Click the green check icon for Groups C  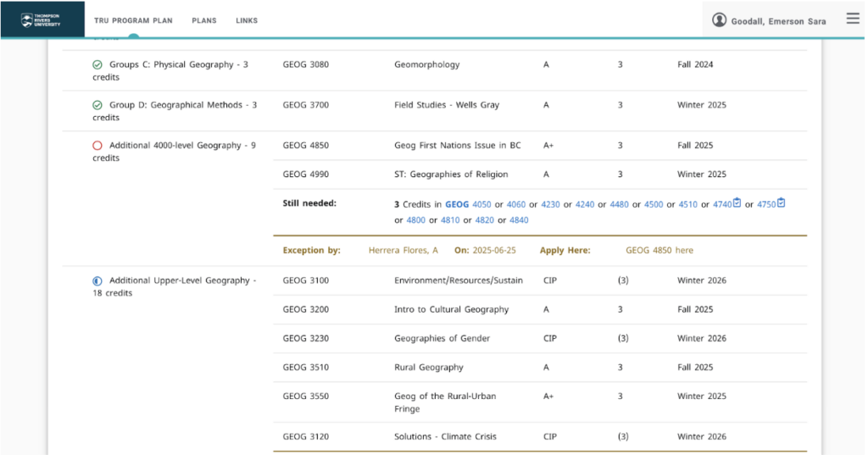pos(97,64)
